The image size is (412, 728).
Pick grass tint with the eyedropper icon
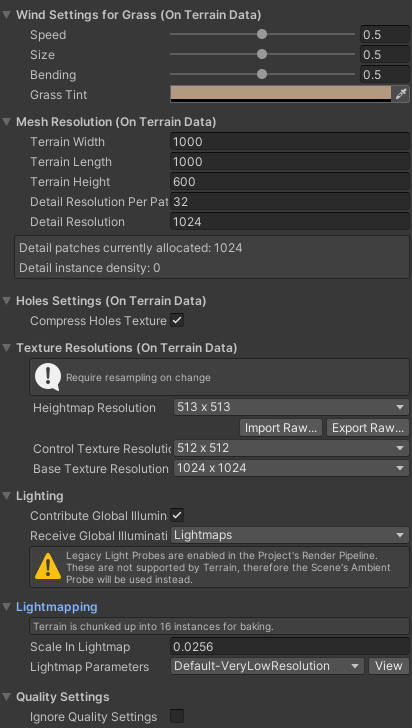pos(401,94)
